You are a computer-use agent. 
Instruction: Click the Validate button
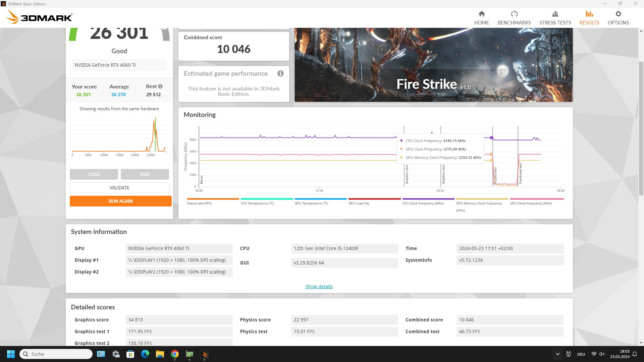pos(119,188)
